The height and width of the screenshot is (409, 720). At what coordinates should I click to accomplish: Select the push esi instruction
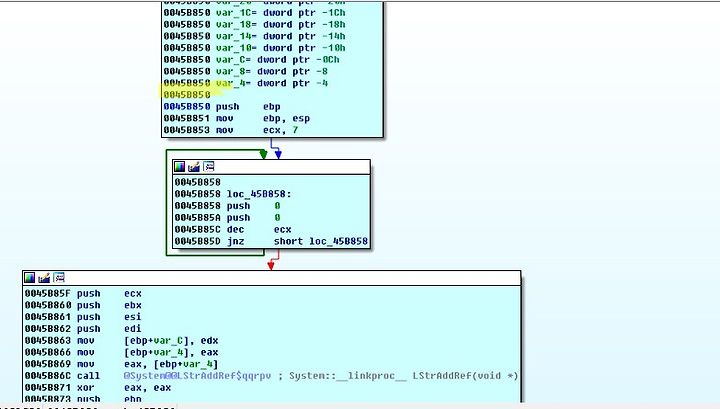tap(83, 317)
